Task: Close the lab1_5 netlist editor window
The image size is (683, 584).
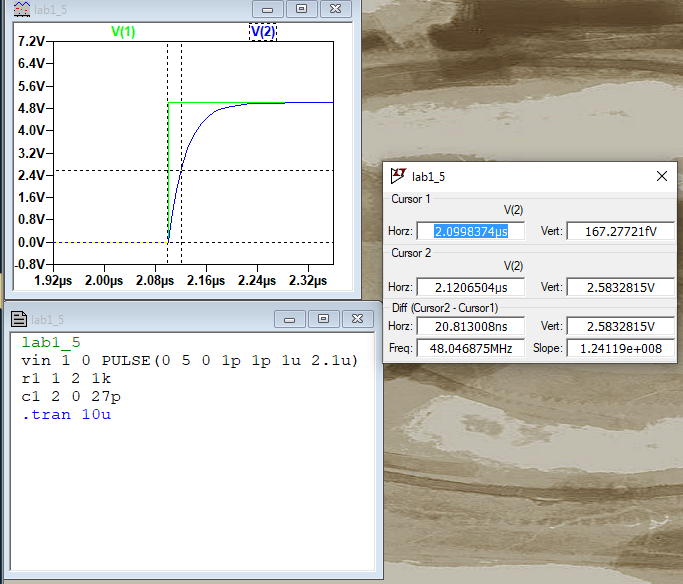Action: click(357, 319)
